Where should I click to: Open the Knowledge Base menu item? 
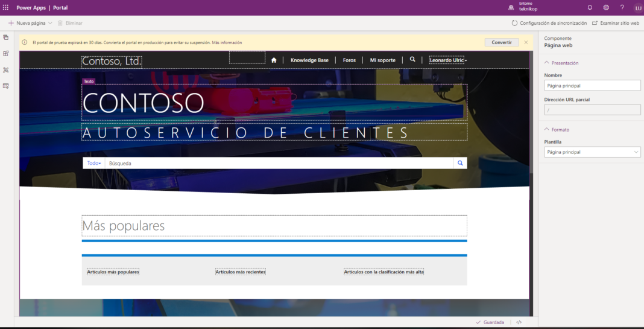click(309, 60)
